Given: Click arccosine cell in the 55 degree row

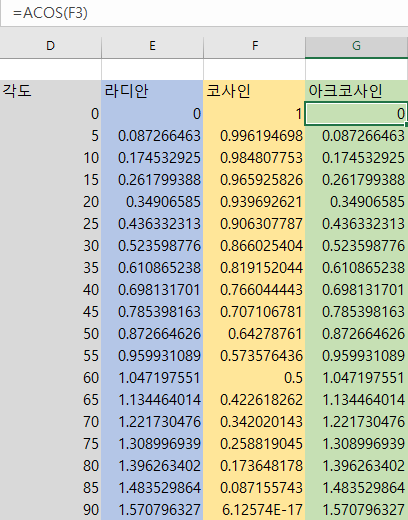Looking at the screenshot, I should point(356,356).
